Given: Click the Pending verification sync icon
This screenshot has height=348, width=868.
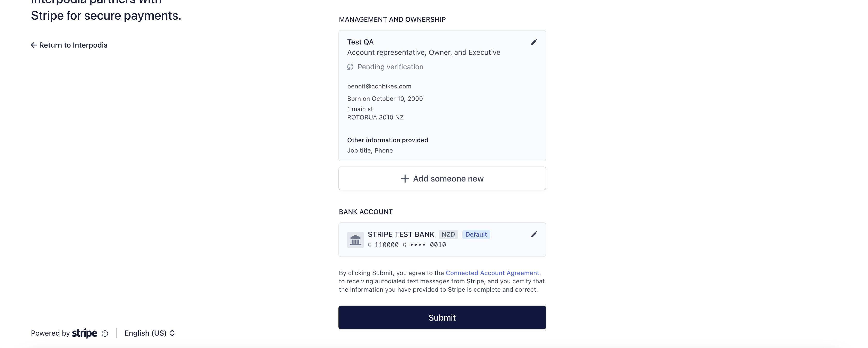Looking at the screenshot, I should click(x=351, y=67).
